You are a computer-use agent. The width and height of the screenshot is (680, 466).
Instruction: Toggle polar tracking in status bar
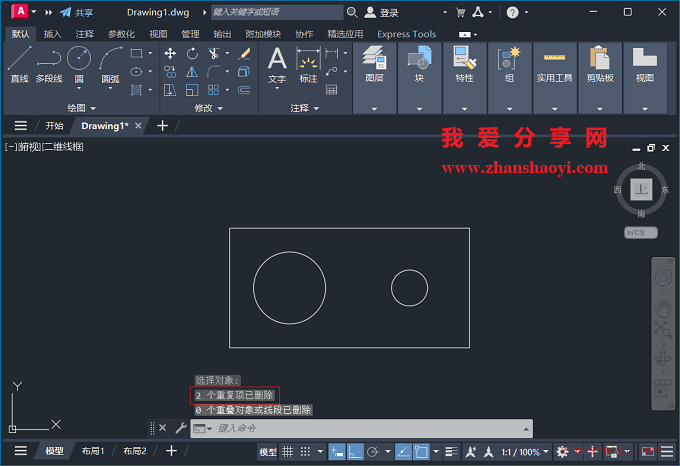(373, 452)
